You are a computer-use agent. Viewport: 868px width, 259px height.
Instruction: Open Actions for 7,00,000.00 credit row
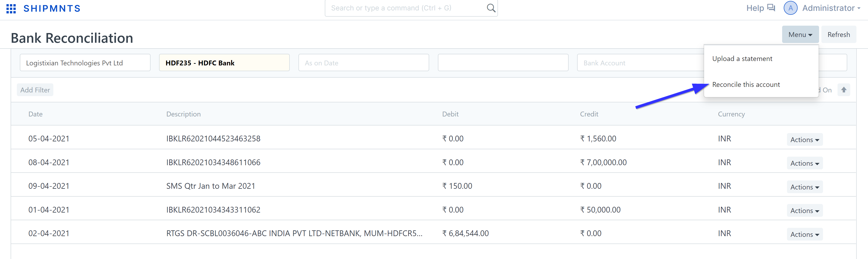click(x=804, y=163)
